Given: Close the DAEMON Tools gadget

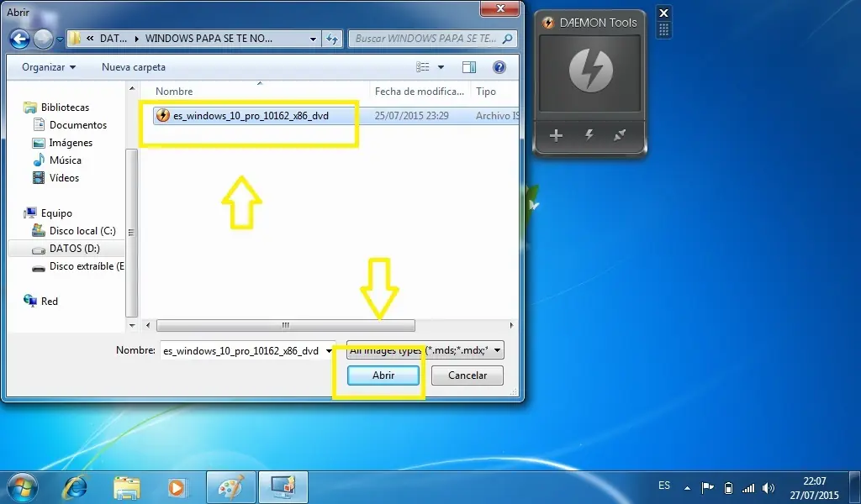Looking at the screenshot, I should pos(664,13).
